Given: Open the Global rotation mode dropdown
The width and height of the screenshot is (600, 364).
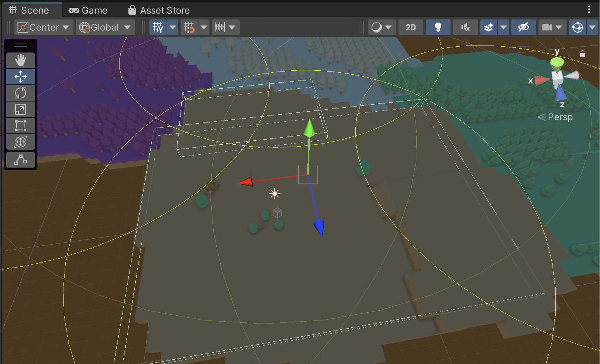Looking at the screenshot, I should [x=105, y=27].
